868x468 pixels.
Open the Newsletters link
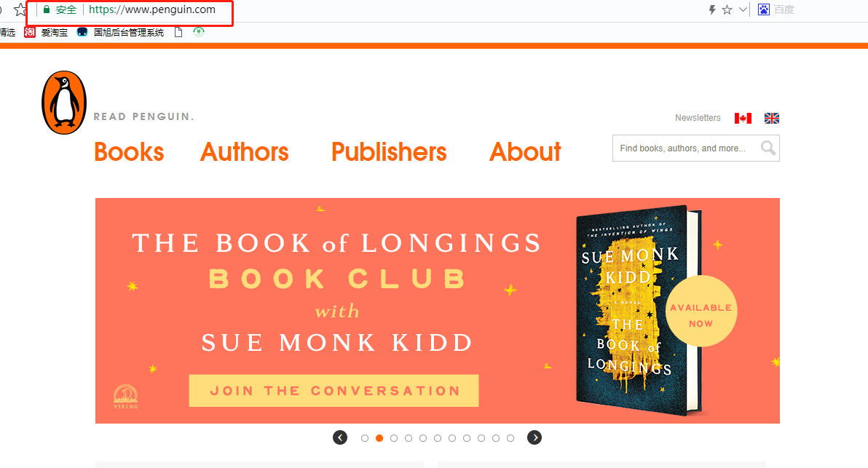point(698,118)
